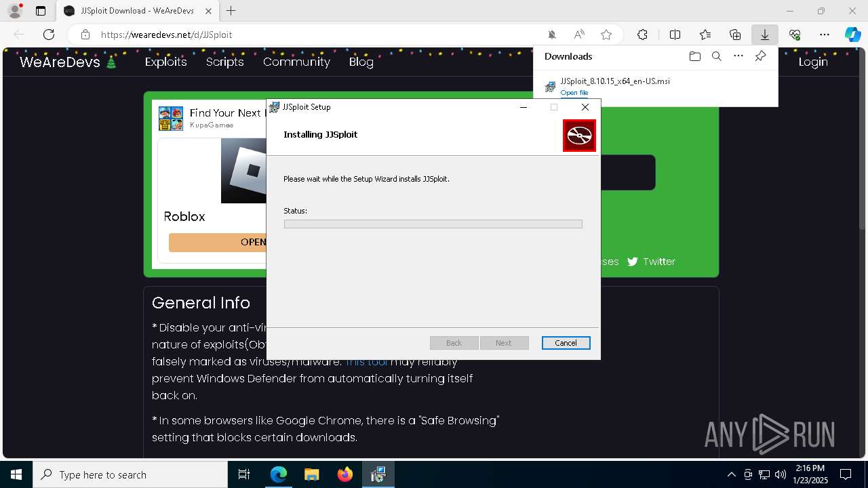Search downloads with magnifier icon
The image size is (868, 488).
(717, 56)
